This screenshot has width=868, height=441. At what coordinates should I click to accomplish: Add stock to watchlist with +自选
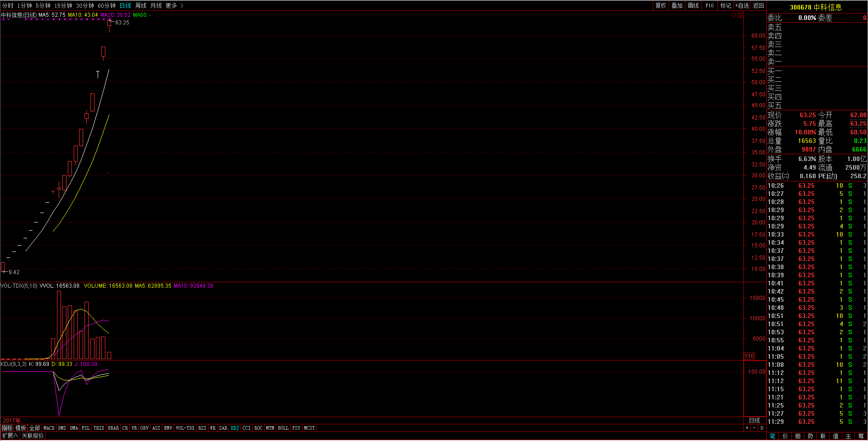(x=742, y=5)
